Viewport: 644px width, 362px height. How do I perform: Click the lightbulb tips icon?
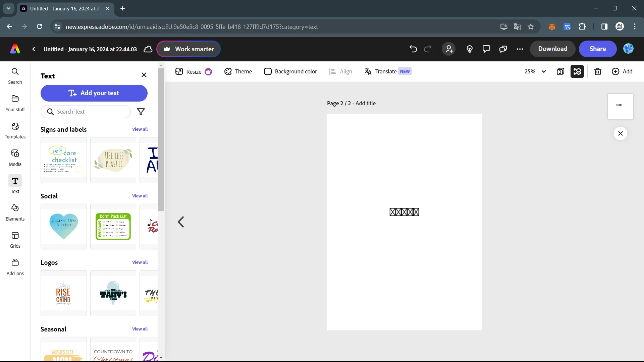pyautogui.click(x=469, y=49)
